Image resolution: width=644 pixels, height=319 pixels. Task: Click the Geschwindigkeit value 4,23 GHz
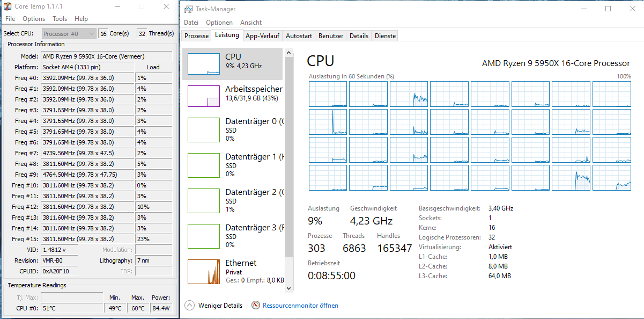371,221
